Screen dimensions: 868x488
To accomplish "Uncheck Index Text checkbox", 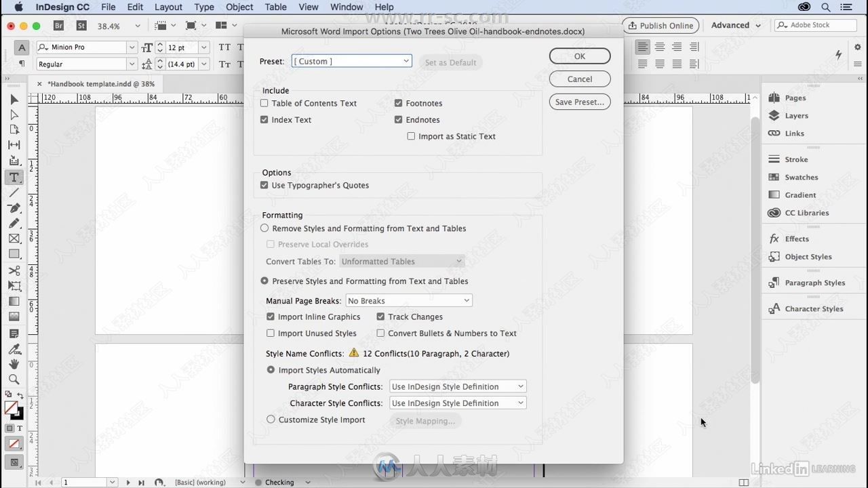I will point(264,119).
